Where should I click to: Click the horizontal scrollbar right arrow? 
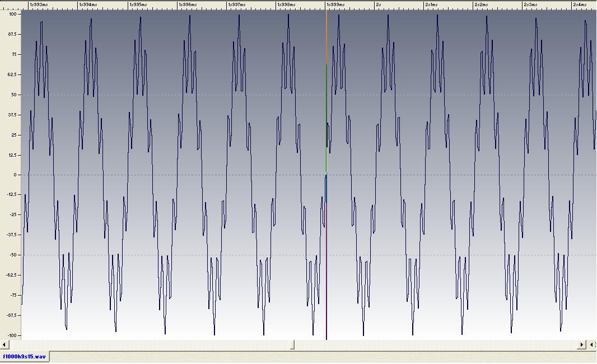point(581,344)
